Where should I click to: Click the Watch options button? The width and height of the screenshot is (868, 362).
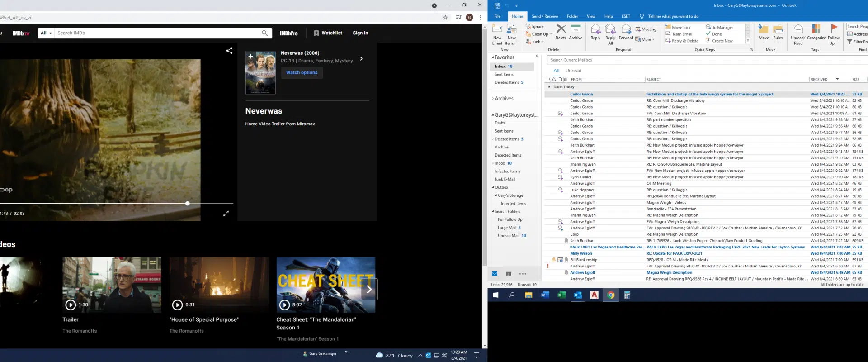[x=302, y=72]
